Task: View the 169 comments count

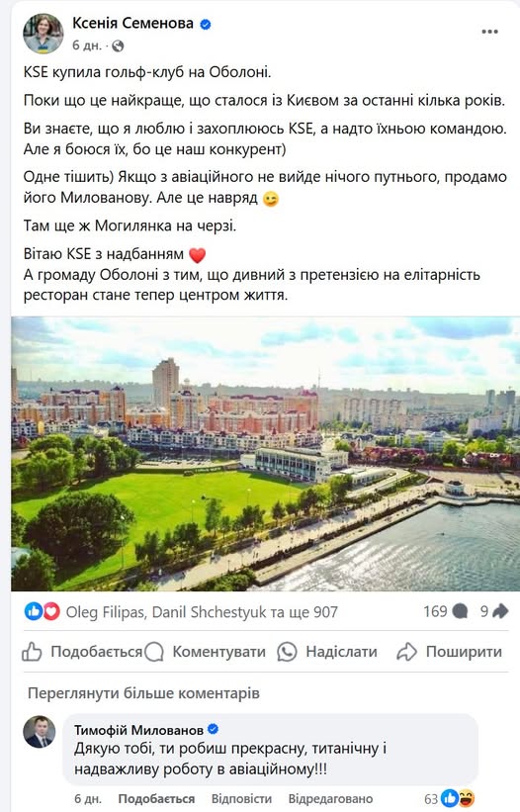Action: pyautogui.click(x=445, y=611)
